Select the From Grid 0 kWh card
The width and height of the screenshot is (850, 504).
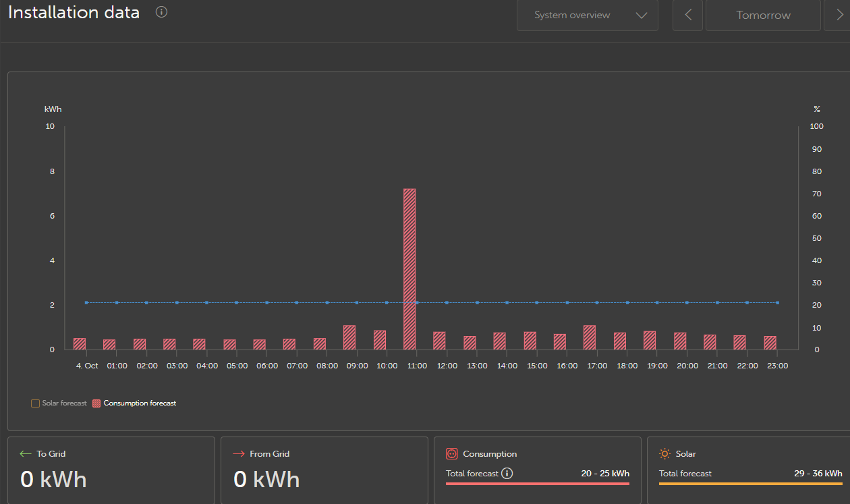[324, 470]
